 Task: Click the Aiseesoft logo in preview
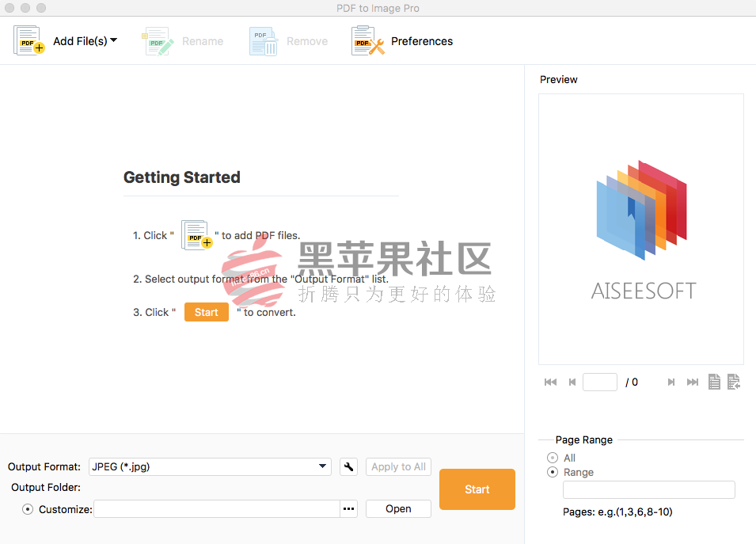641,230
